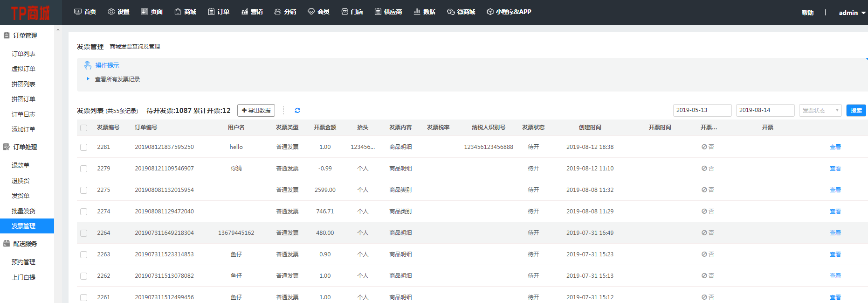Screen dimensions: 868x303
Task: Click the sidebar scrollbar up arrow
Action: 58,29
